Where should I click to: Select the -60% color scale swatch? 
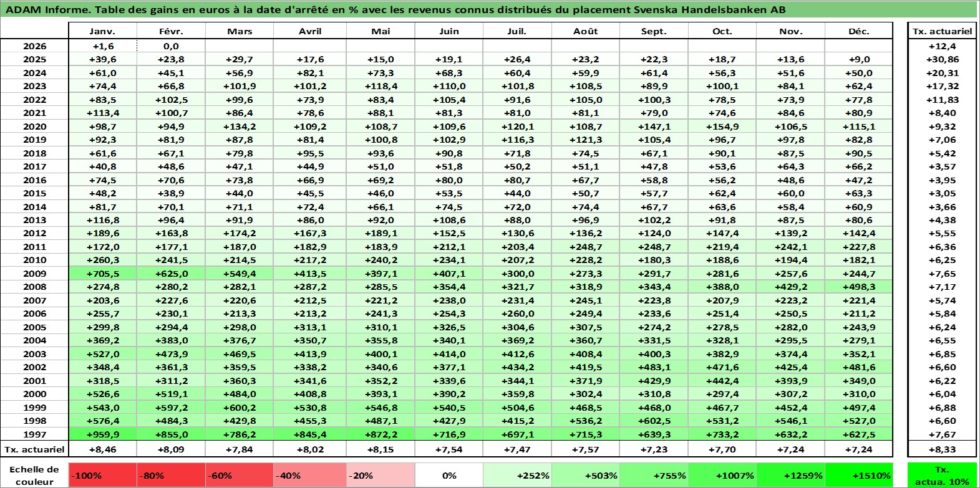240,475
